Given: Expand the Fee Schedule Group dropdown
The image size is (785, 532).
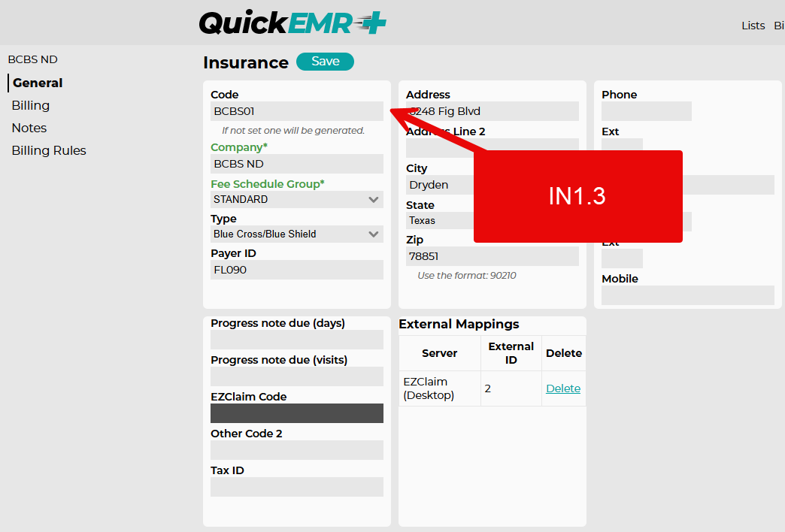Looking at the screenshot, I should tap(297, 199).
